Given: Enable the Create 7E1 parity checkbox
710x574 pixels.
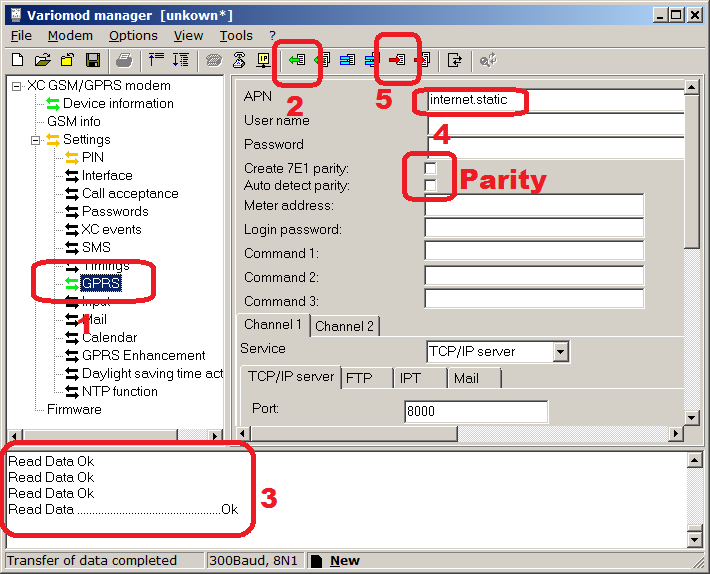Looking at the screenshot, I should pos(430,169).
